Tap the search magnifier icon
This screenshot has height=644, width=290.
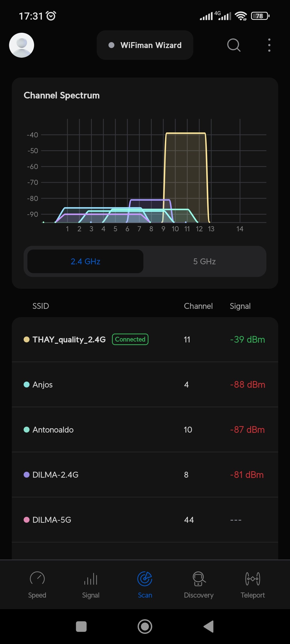pos(234,45)
